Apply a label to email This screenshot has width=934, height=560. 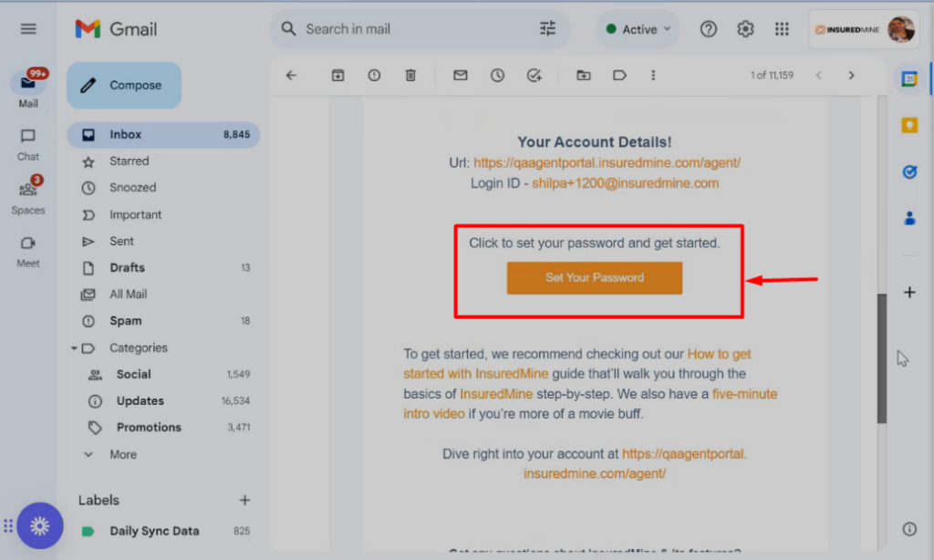tap(619, 75)
